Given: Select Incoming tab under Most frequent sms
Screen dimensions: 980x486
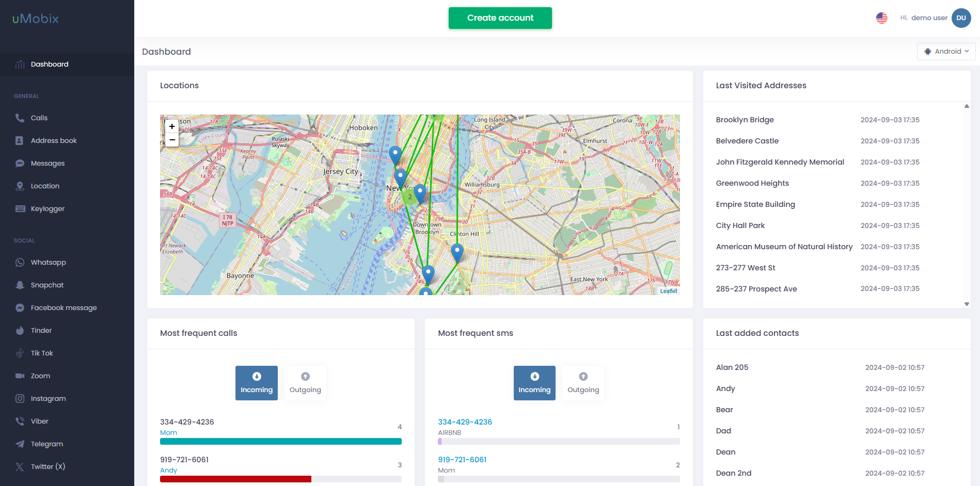Looking at the screenshot, I should pos(534,383).
